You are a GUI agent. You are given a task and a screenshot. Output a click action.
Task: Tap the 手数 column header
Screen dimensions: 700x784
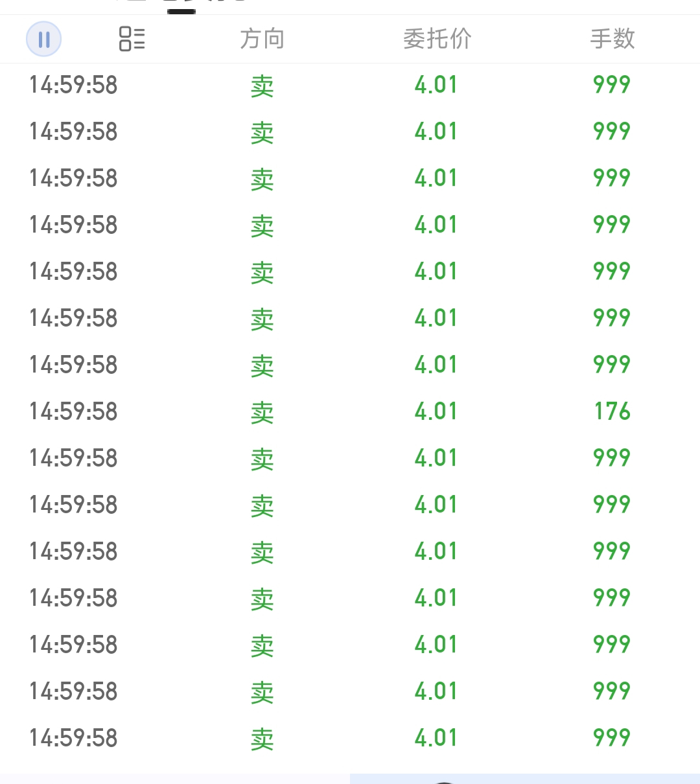[612, 39]
